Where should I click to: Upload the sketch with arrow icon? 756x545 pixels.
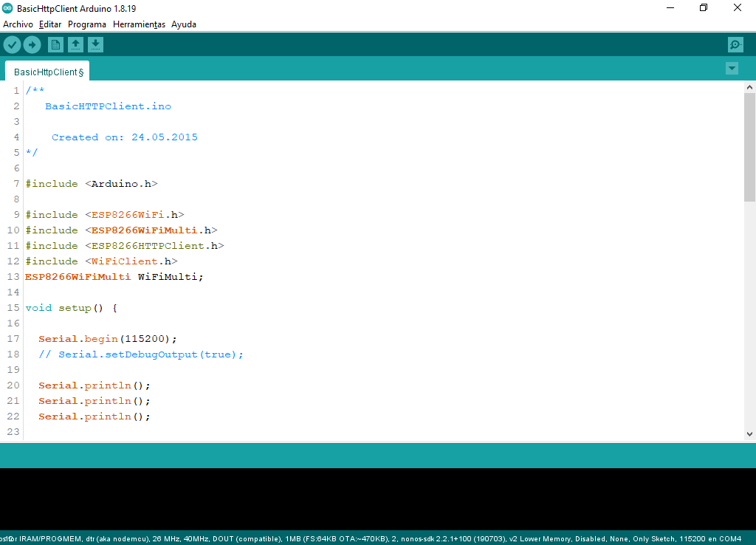pos(32,45)
